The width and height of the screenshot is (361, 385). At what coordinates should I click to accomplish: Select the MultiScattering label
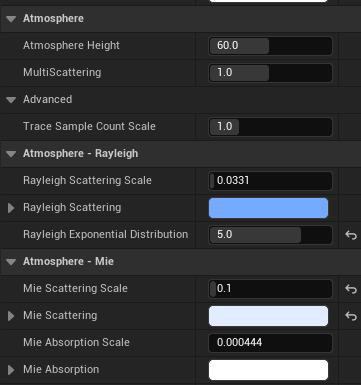(62, 72)
